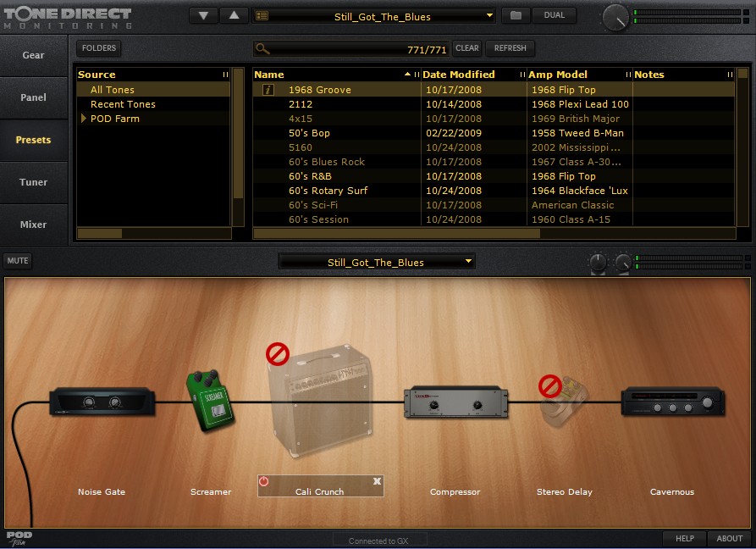Expand the POD Farm source folder

tap(84, 119)
